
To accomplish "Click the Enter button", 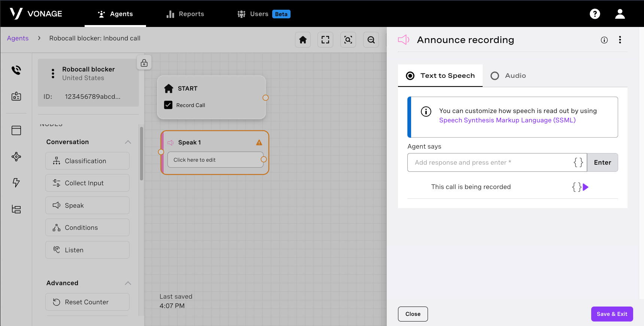I will point(602,162).
